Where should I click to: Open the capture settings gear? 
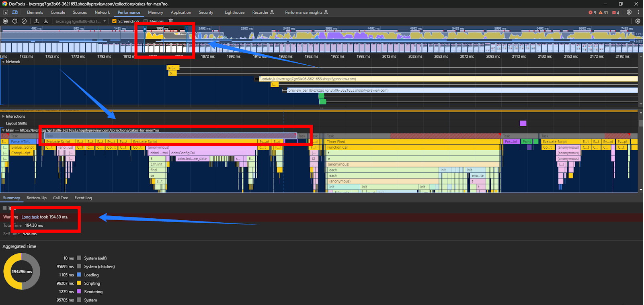(x=638, y=21)
